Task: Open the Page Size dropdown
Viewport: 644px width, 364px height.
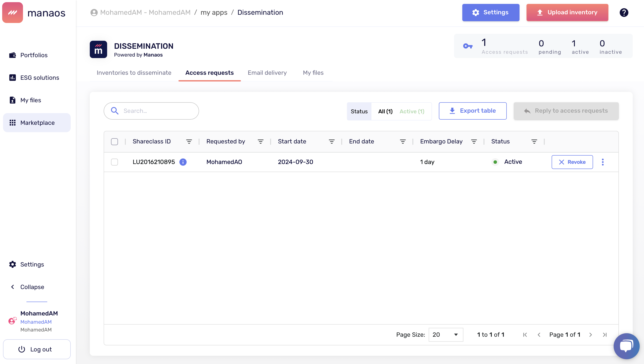Action: (446, 335)
